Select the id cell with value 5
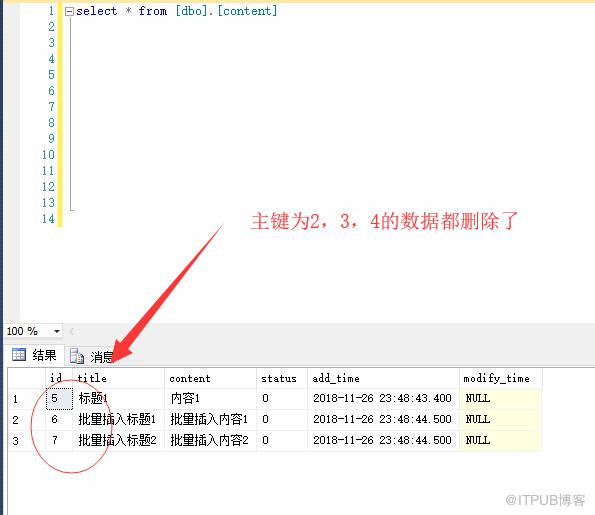Image resolution: width=595 pixels, height=515 pixels. 59,398
